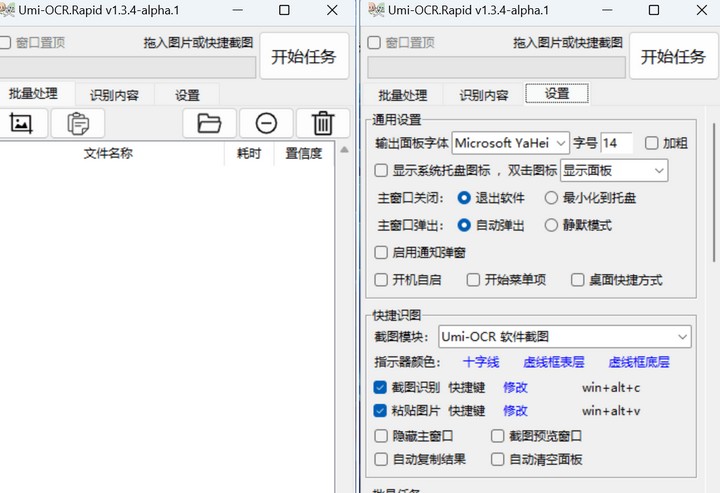Open the folder browse icon
Screen dimensions: 720x493
point(209,123)
